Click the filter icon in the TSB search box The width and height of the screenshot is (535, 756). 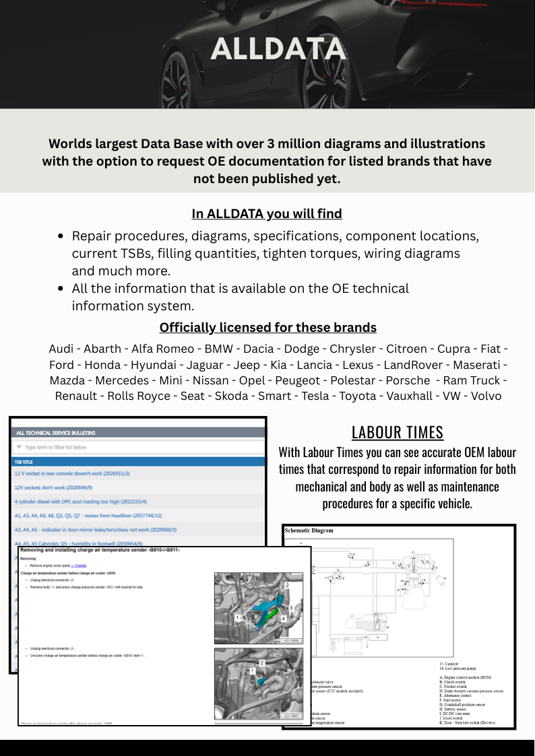tap(20, 448)
